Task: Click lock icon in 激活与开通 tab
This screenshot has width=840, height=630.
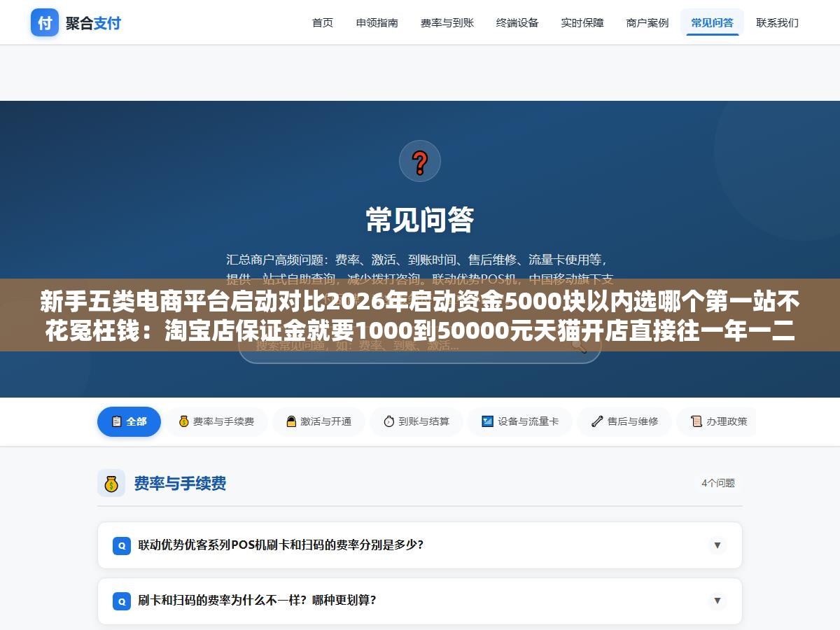Action: [x=291, y=421]
